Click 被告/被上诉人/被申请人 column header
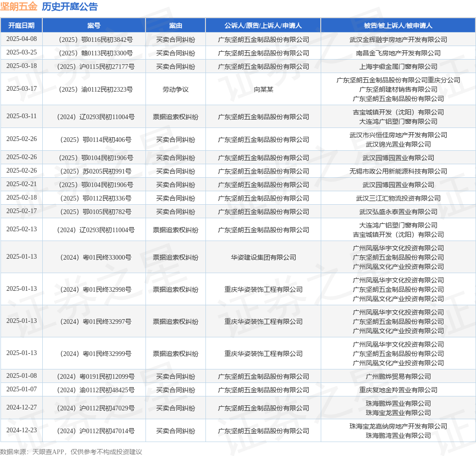This screenshot has height=456, width=476. (398, 26)
